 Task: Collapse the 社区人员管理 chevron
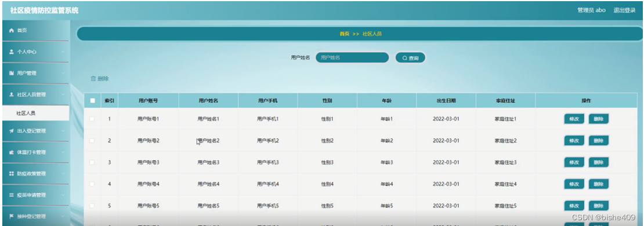[x=63, y=94]
